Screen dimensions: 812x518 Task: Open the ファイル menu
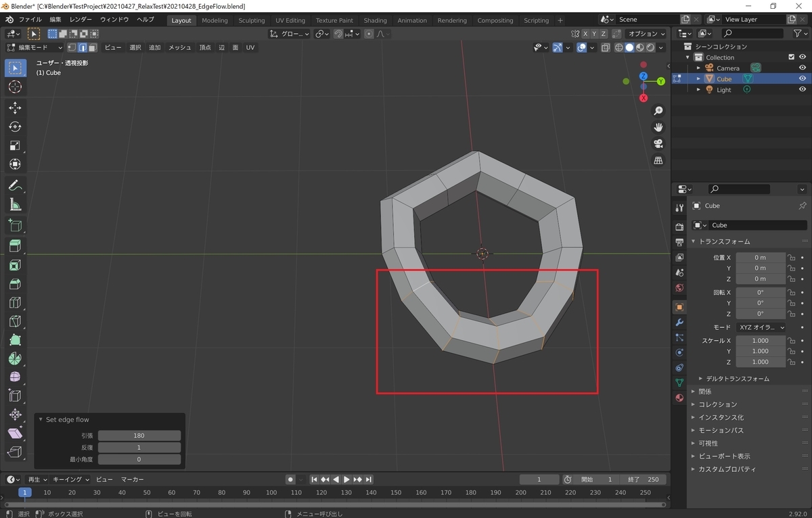click(30, 20)
